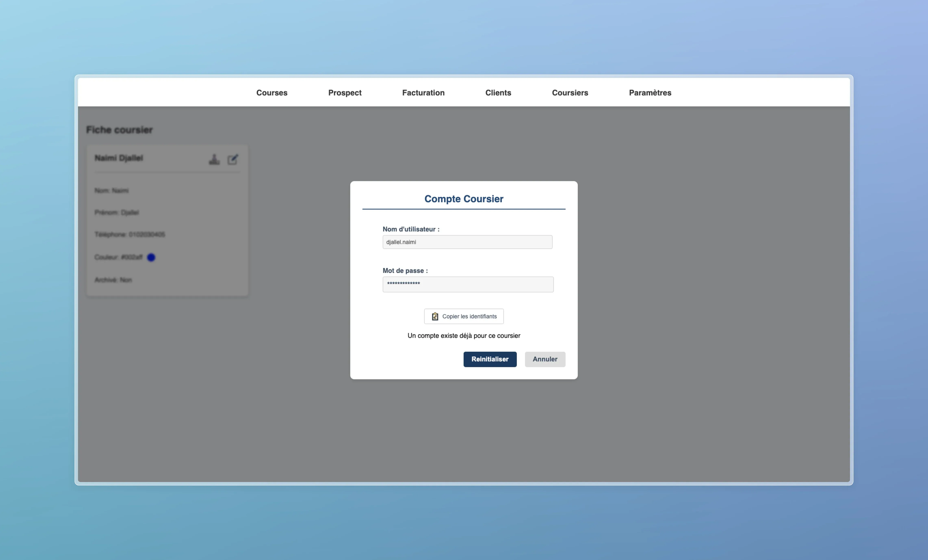Click the 'Un compte existe déjà' message
The height and width of the screenshot is (560, 928).
464,336
